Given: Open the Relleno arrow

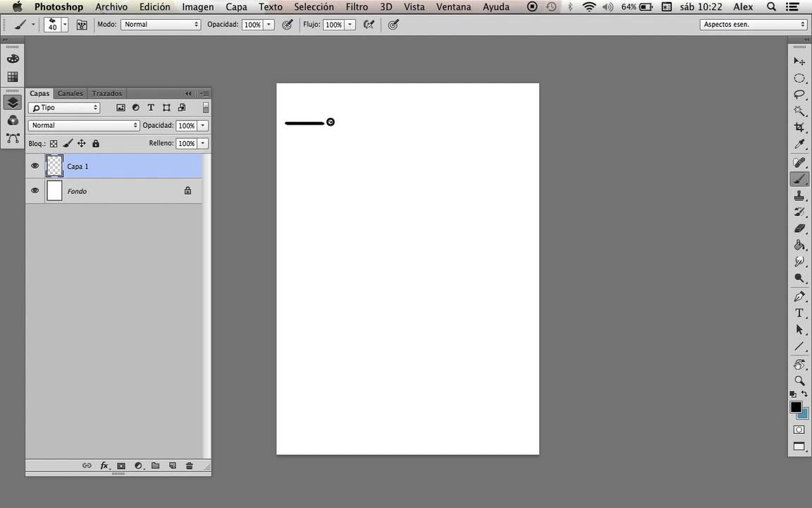Looking at the screenshot, I should click(x=203, y=144).
